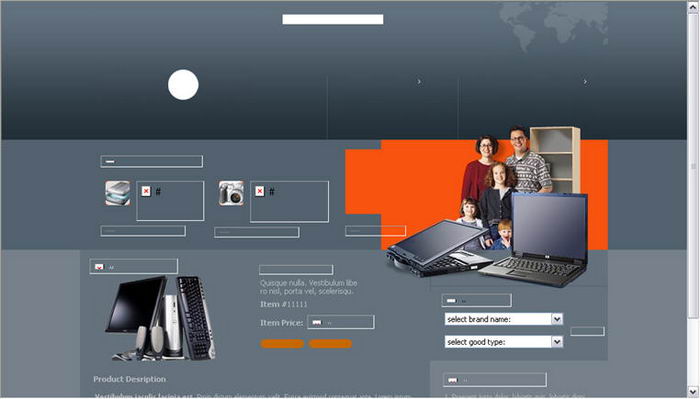Click the world map graphic in the header
Viewport: 700px width, 399px height.
coord(553,26)
